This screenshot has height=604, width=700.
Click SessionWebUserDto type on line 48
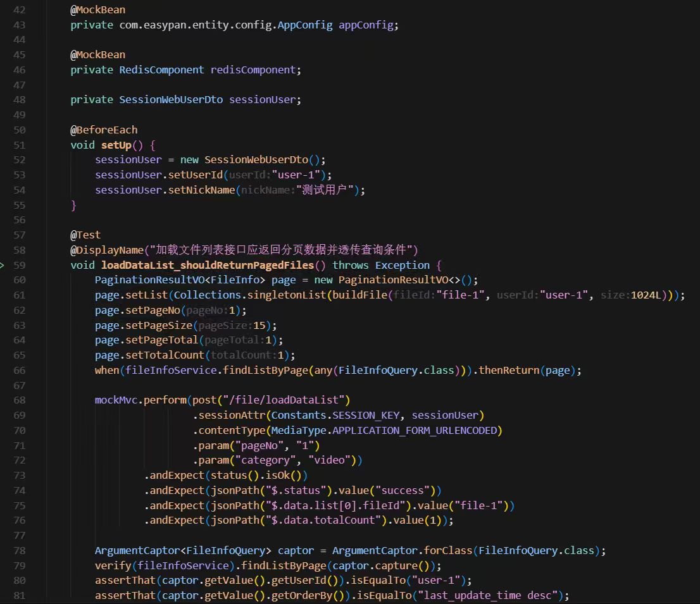[x=171, y=100]
